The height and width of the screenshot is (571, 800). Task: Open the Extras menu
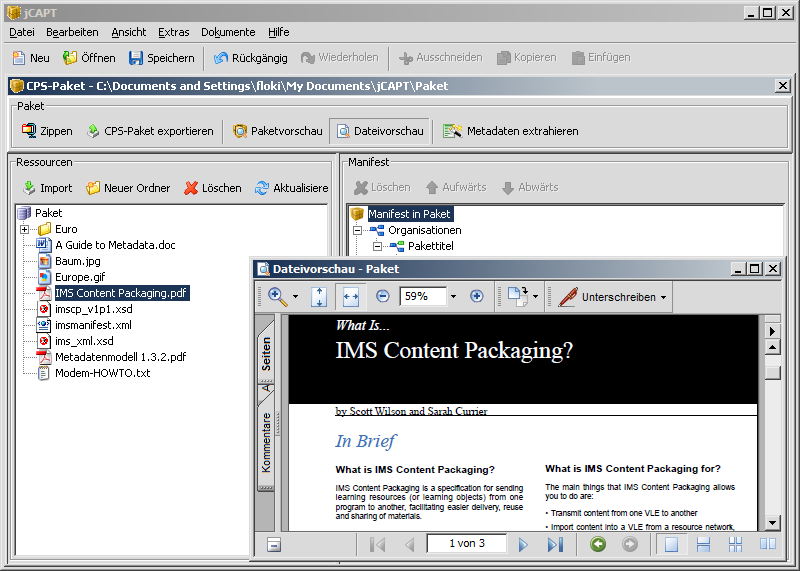coord(173,32)
